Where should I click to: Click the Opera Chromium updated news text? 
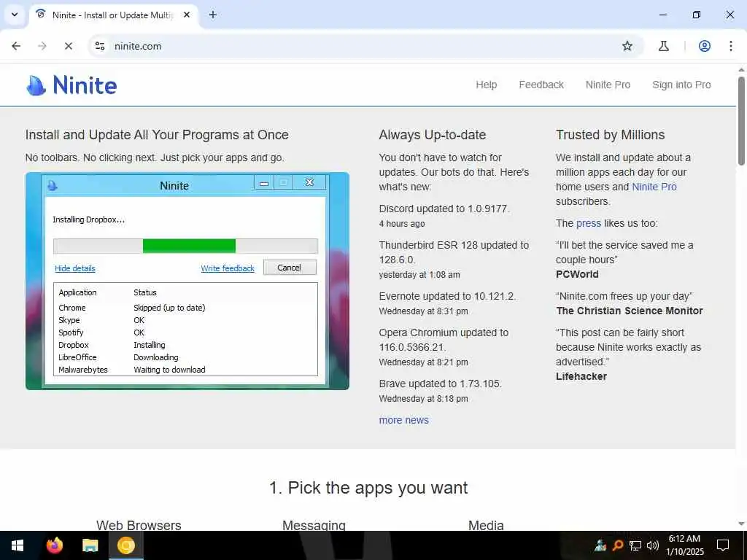(444, 340)
